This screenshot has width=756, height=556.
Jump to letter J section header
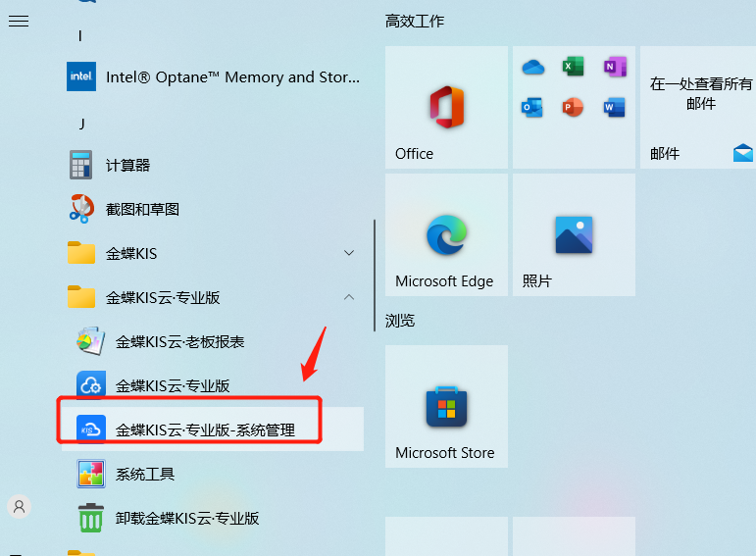click(82, 124)
